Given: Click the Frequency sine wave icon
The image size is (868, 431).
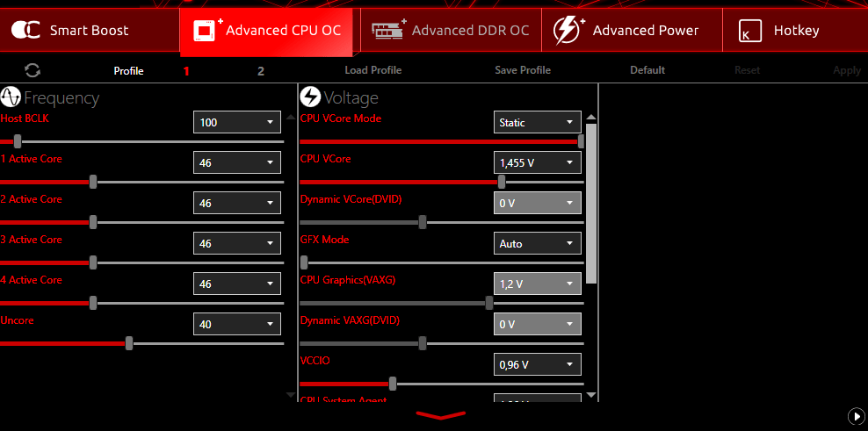Looking at the screenshot, I should click(x=11, y=97).
